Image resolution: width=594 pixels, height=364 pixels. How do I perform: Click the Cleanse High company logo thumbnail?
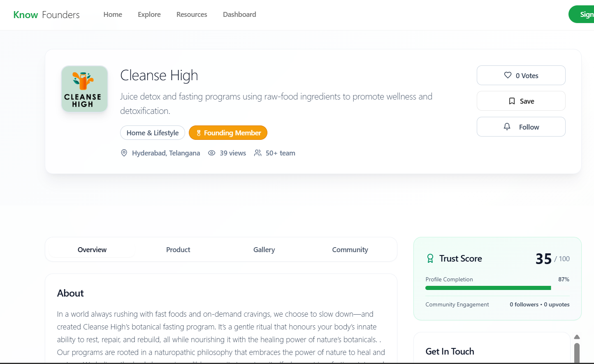click(x=84, y=88)
